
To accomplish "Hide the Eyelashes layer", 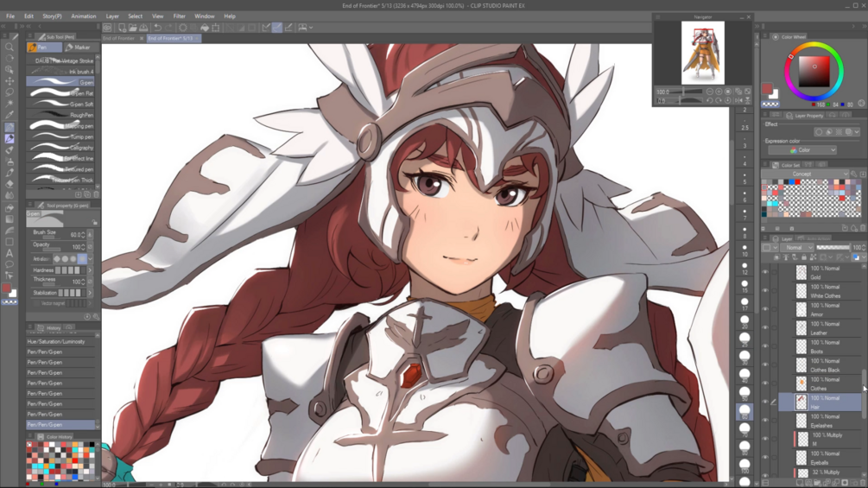I will click(x=765, y=421).
